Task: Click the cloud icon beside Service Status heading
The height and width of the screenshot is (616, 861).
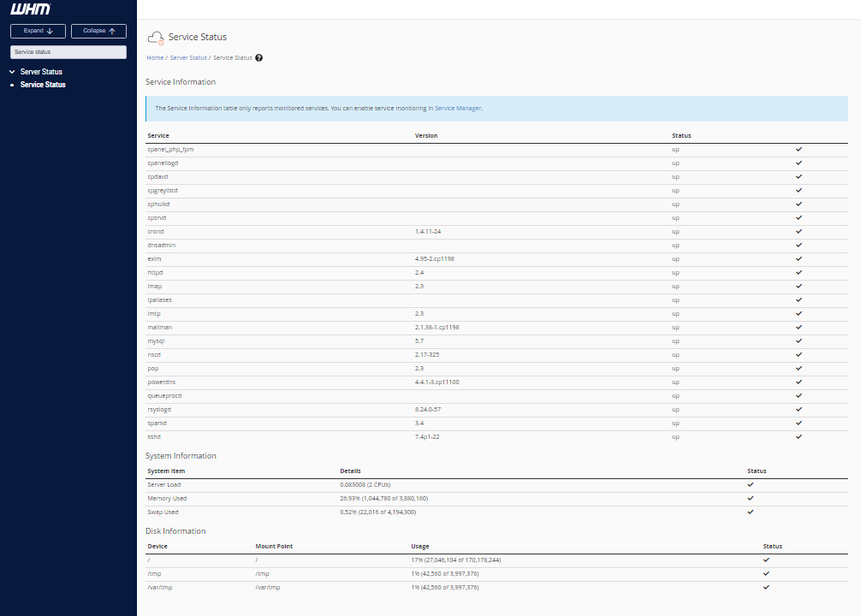Action: point(156,38)
